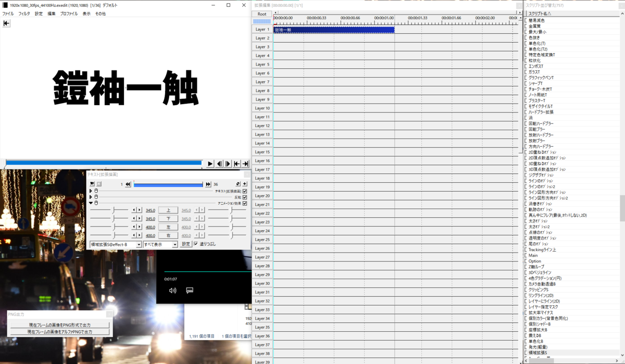Click the 右 parameter button

168,235
